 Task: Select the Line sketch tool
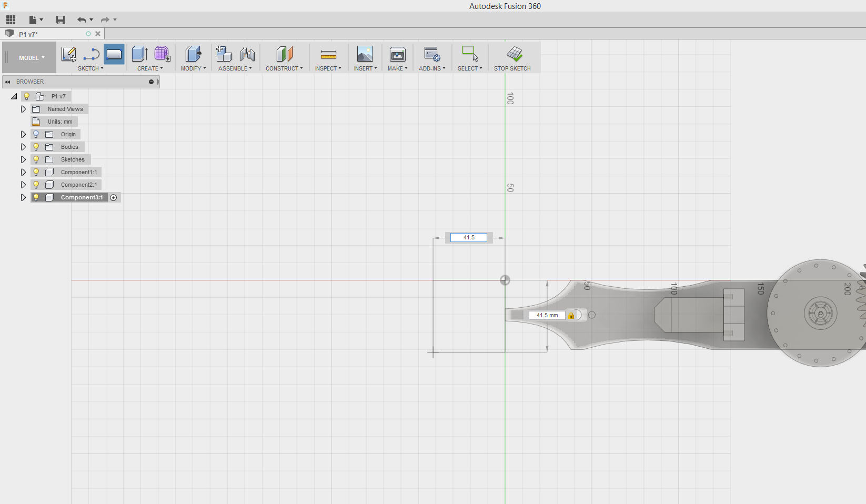pyautogui.click(x=92, y=54)
